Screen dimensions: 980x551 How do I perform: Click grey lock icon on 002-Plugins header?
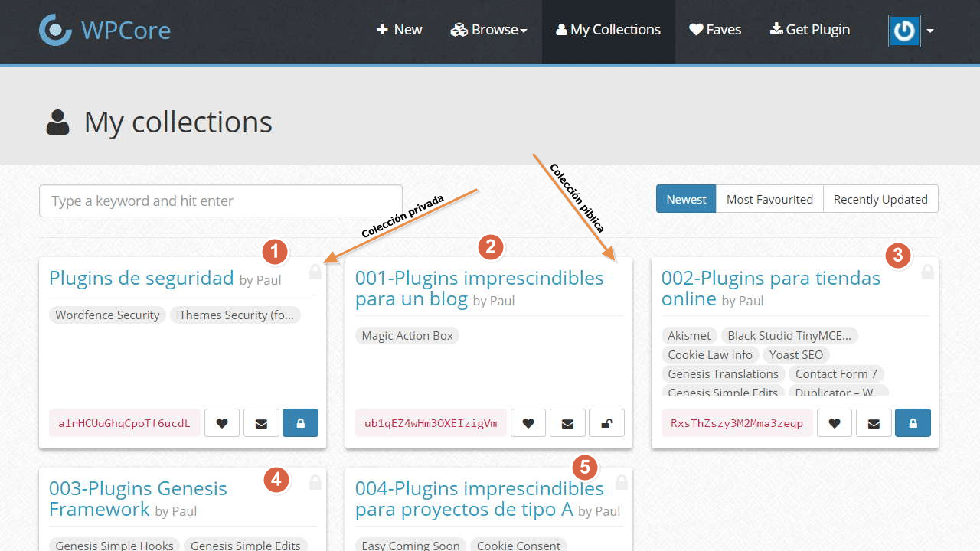(x=928, y=272)
